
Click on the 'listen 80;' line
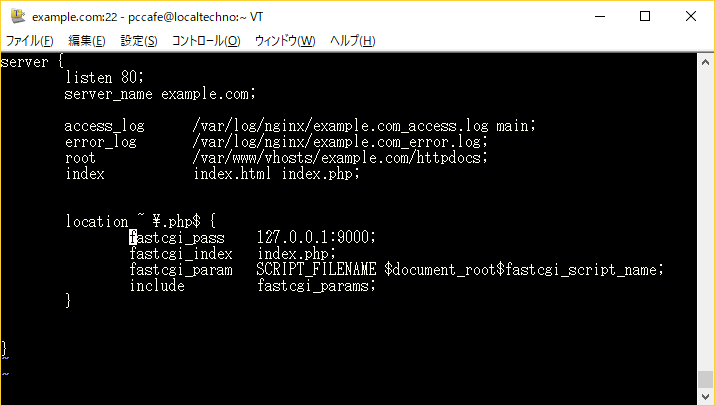(x=104, y=78)
